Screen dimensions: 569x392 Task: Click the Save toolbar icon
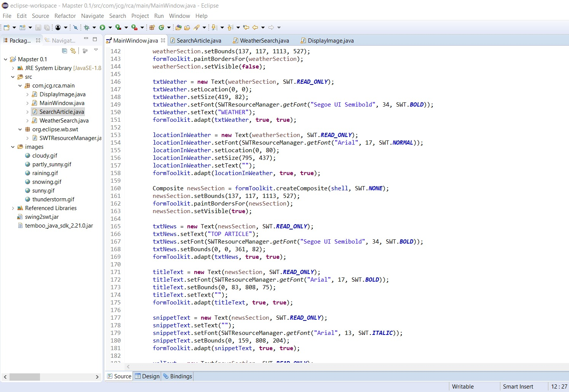[x=38, y=27]
